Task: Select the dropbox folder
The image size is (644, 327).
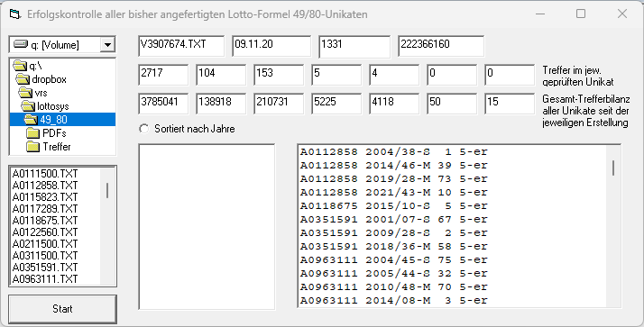Action: [62, 79]
